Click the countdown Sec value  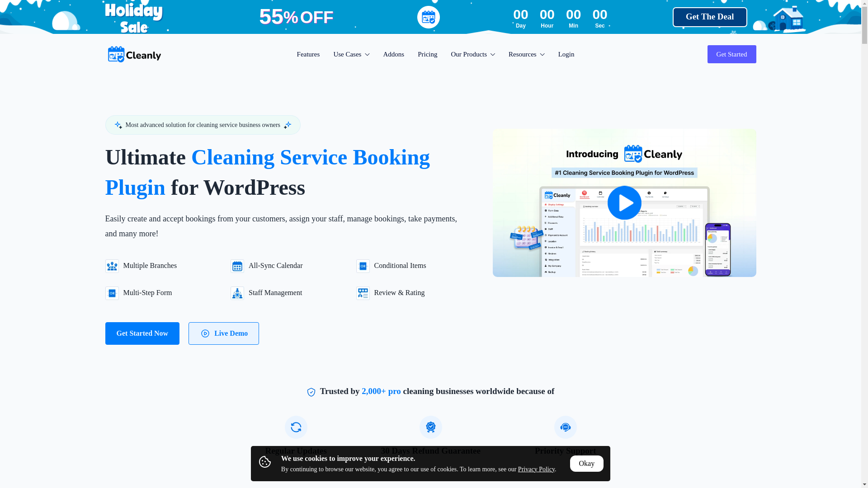click(x=600, y=15)
